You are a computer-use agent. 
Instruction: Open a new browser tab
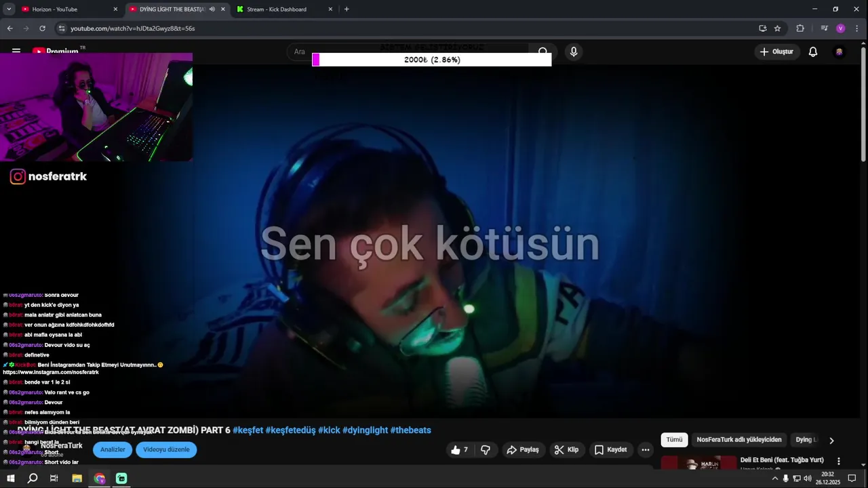347,9
